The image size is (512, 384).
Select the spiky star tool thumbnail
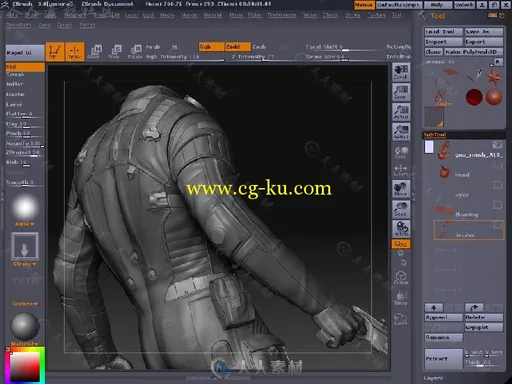(494, 77)
